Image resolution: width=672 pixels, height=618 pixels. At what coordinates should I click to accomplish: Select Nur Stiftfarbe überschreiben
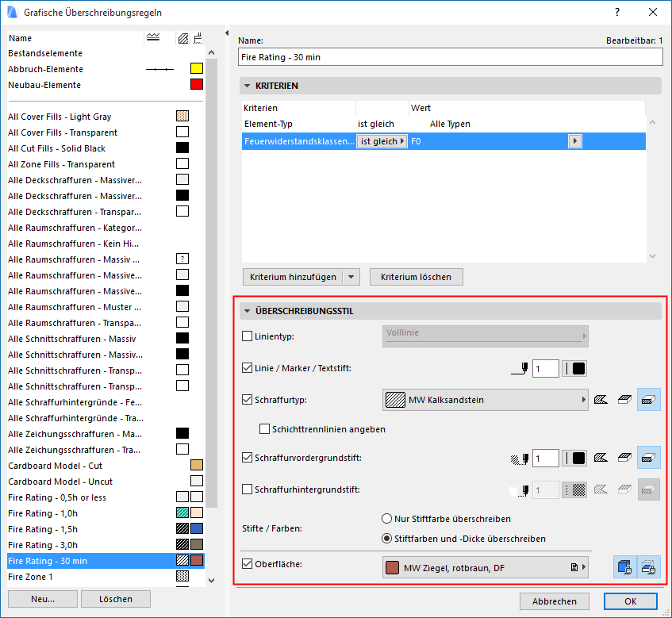pos(386,519)
